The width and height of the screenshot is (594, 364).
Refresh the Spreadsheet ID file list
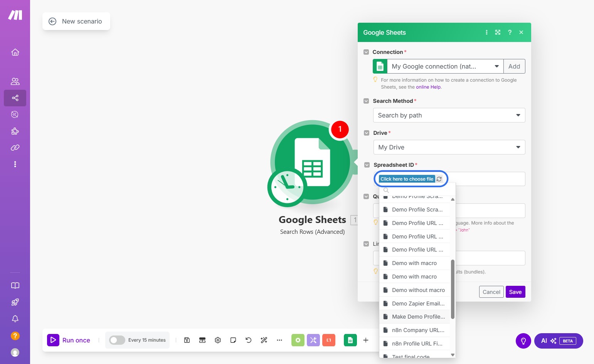coord(439,179)
